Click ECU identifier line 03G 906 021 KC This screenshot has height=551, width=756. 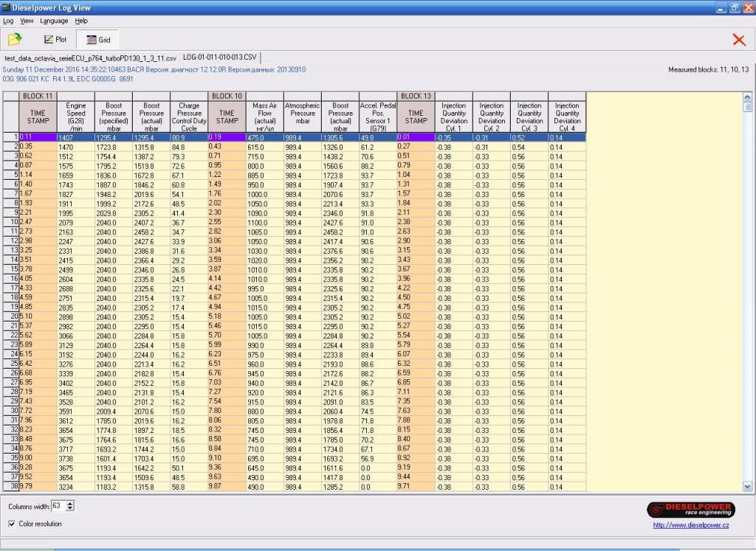pos(67,78)
